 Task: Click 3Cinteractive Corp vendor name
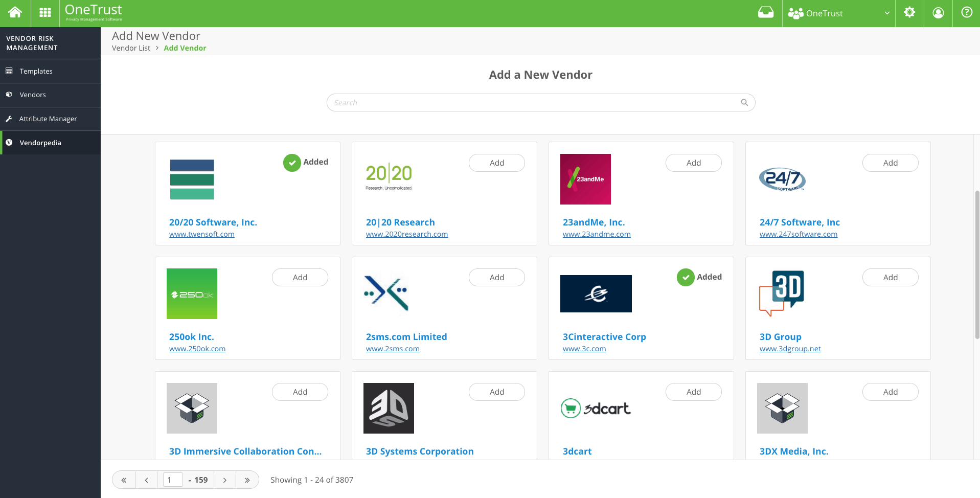click(604, 337)
